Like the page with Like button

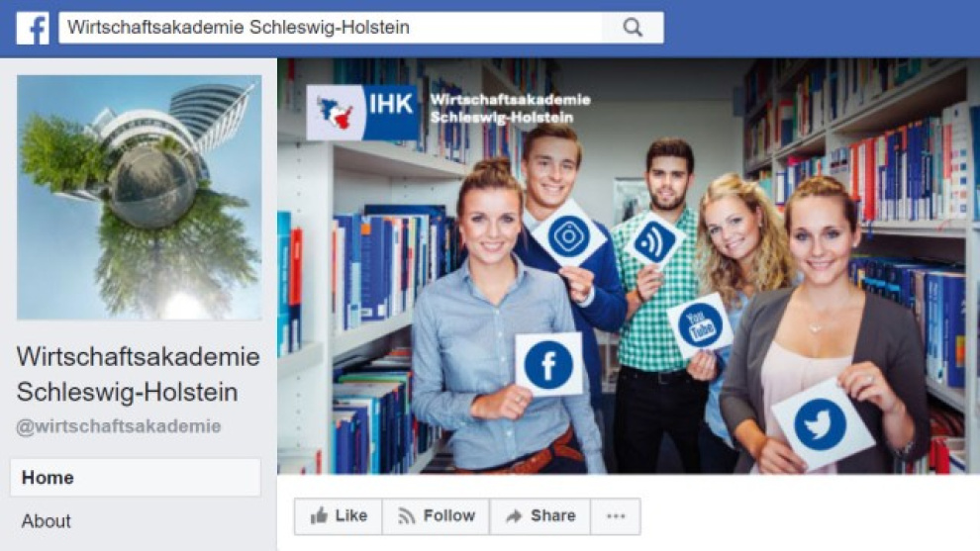(x=339, y=516)
